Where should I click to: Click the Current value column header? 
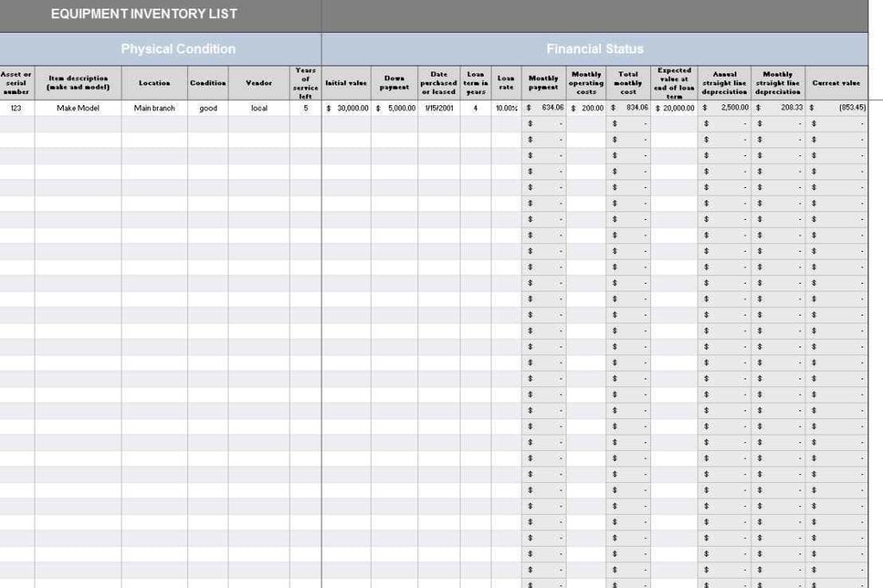click(x=836, y=83)
